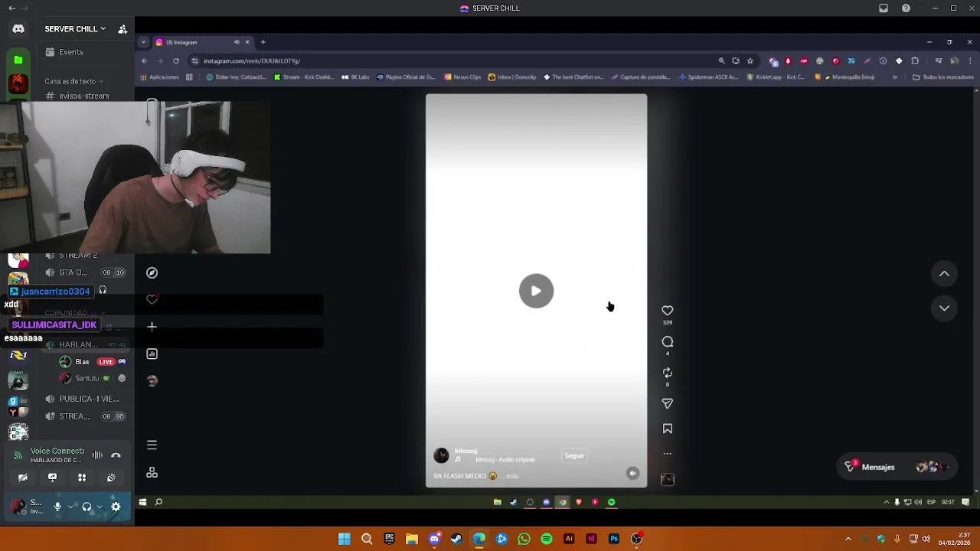The image size is (980, 551).
Task: Share your screen in Discord
Action: 52,478
